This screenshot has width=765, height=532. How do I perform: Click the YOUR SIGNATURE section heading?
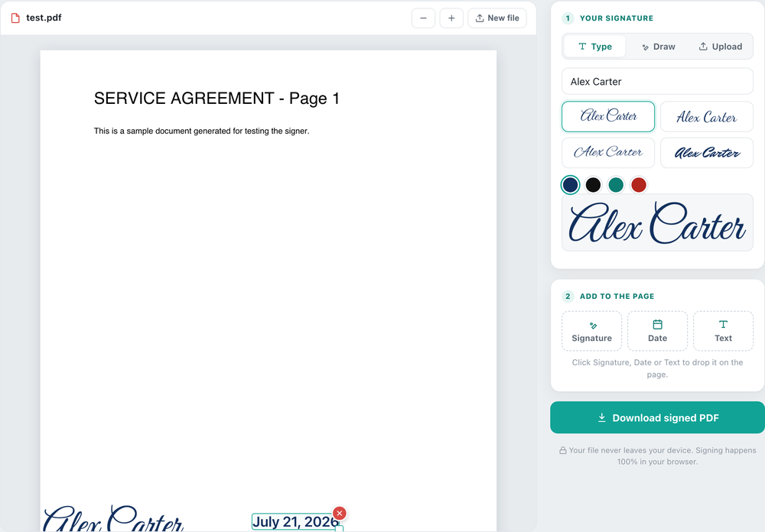tap(616, 18)
